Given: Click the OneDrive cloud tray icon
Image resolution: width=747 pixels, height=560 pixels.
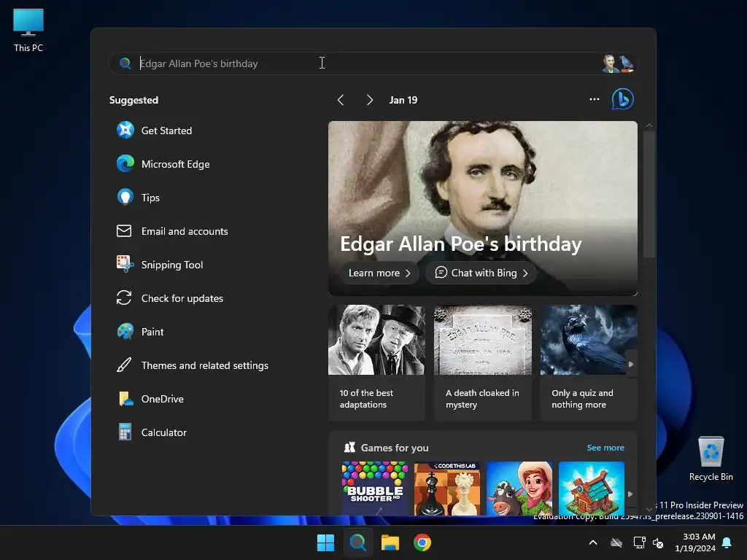Looking at the screenshot, I should (616, 542).
